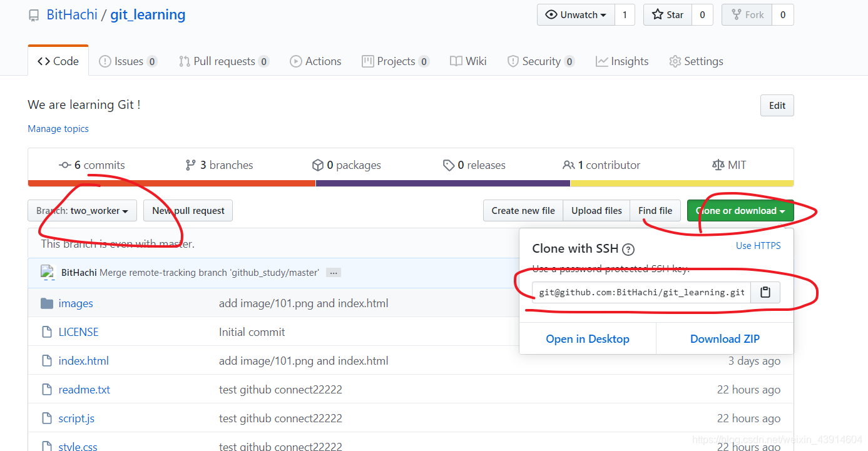Click the watcher count 1 next to Unwatch
Screen dimensions: 868x451
[x=625, y=15]
